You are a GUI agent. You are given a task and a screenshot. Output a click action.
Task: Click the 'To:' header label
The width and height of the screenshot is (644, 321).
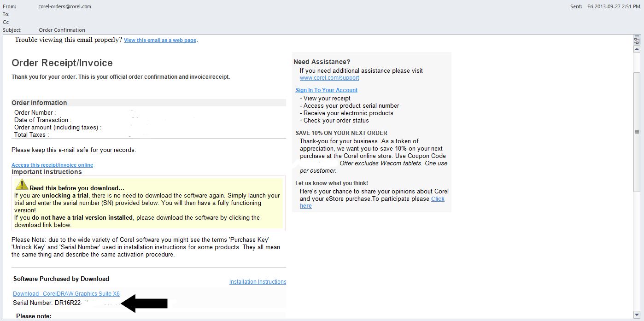(x=6, y=14)
